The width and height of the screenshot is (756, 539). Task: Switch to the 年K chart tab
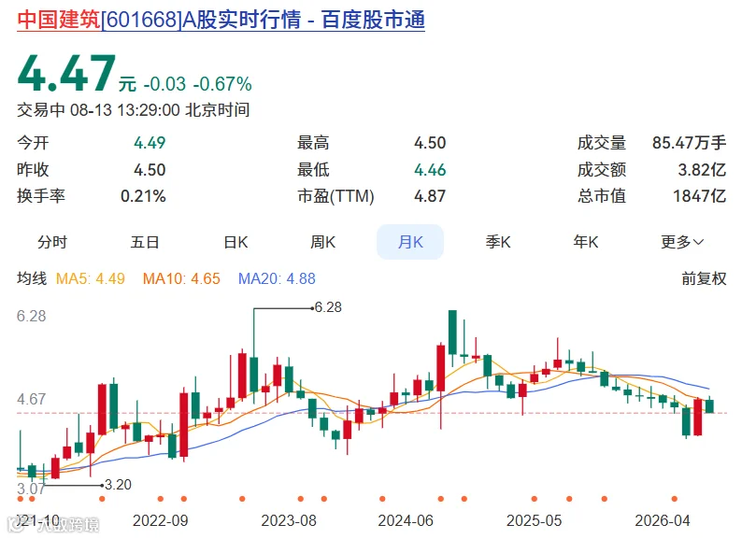(x=585, y=242)
